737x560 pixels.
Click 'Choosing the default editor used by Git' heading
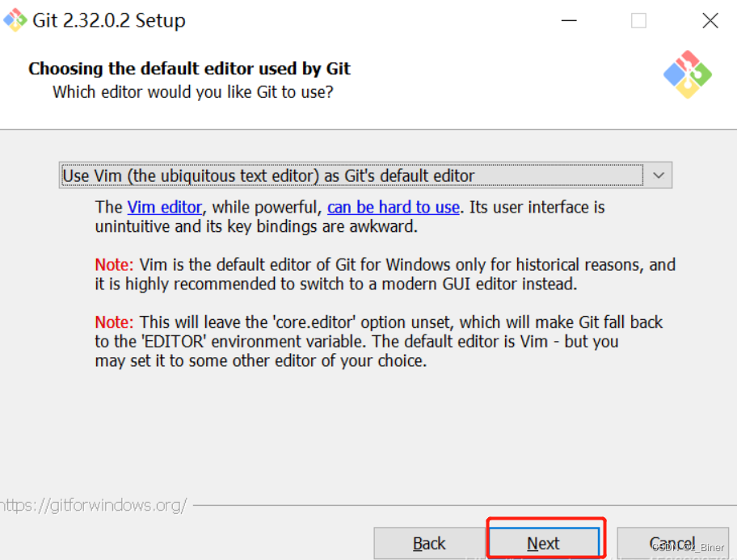click(189, 69)
